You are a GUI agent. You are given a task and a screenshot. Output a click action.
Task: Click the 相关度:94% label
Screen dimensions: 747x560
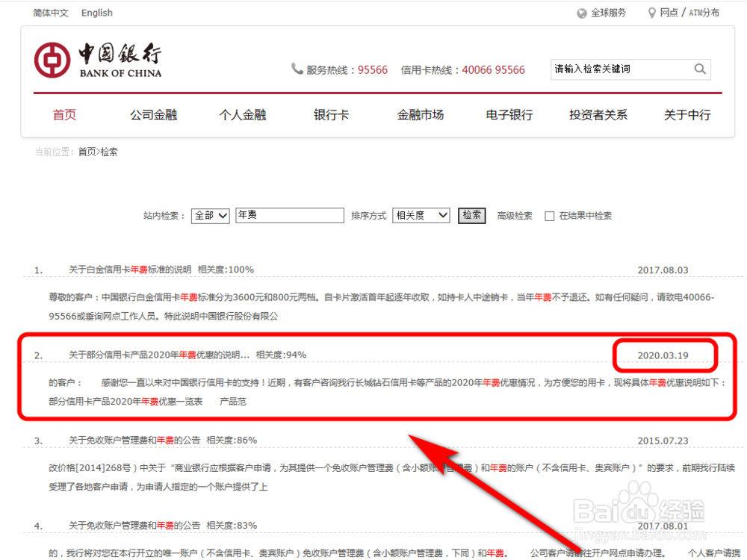coord(281,355)
